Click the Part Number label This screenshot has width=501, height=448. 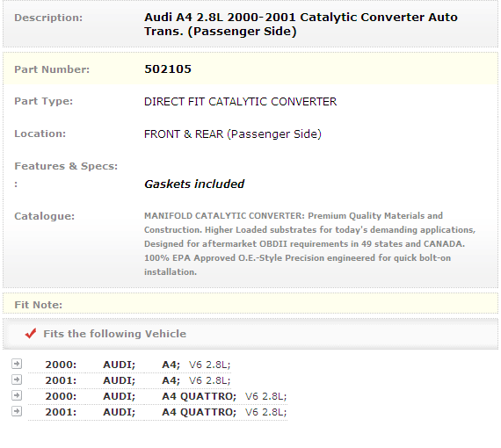click(52, 69)
